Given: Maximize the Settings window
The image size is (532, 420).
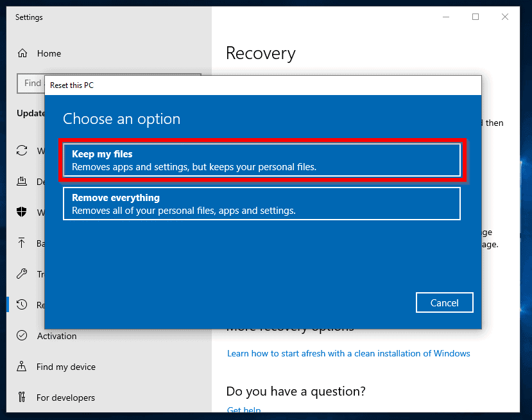Looking at the screenshot, I should click(x=476, y=17).
